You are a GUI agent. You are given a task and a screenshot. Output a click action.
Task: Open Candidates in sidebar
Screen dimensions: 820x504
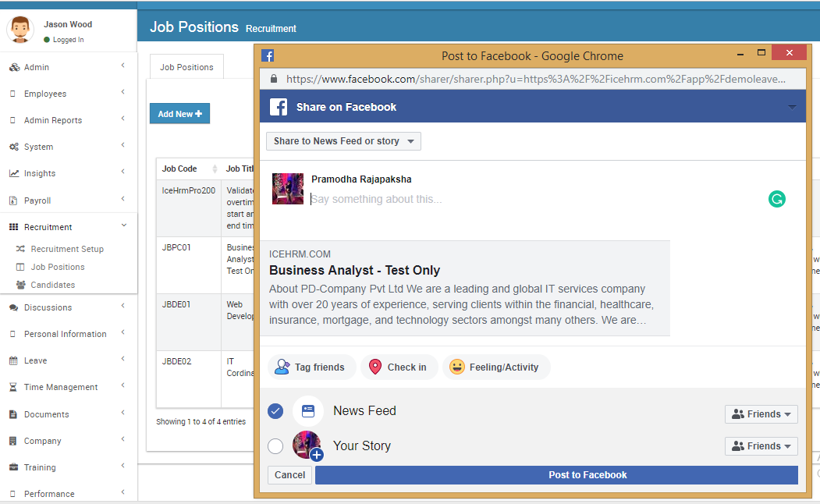53,285
